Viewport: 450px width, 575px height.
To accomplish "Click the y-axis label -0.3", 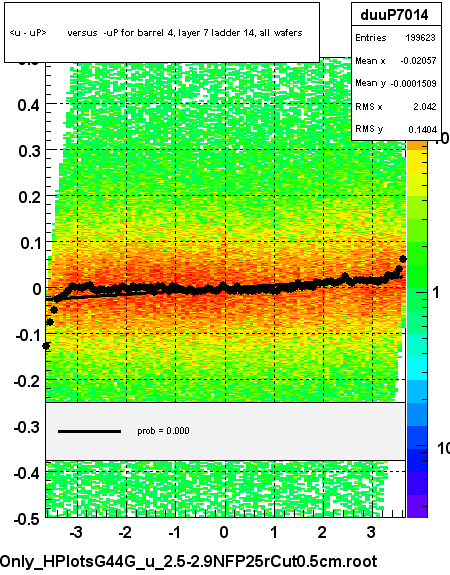I will [x=26, y=427].
